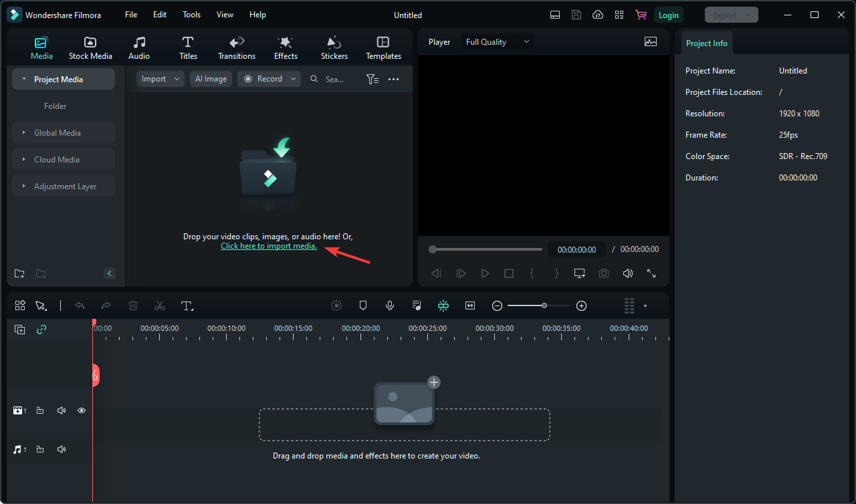Click the Play button in the player
The width and height of the screenshot is (856, 504).
(485, 273)
